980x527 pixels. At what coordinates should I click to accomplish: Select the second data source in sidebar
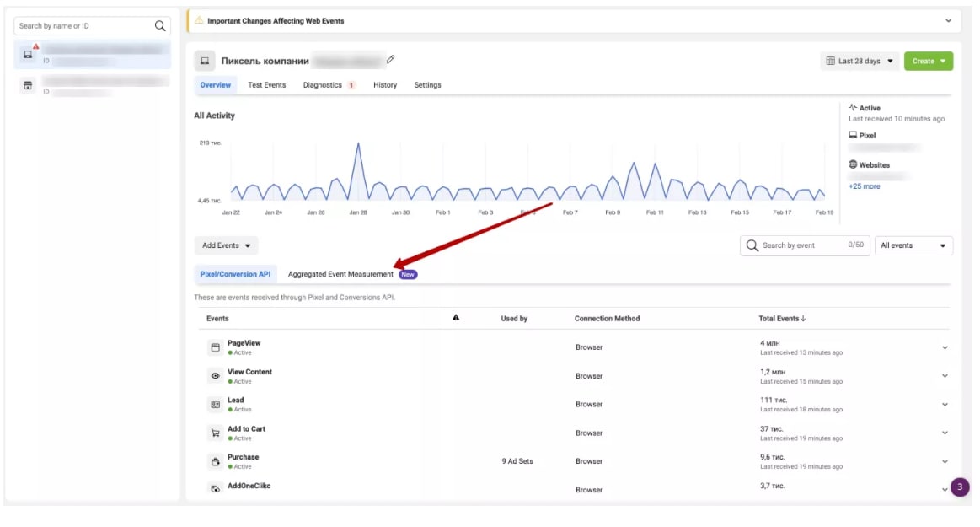click(93, 85)
